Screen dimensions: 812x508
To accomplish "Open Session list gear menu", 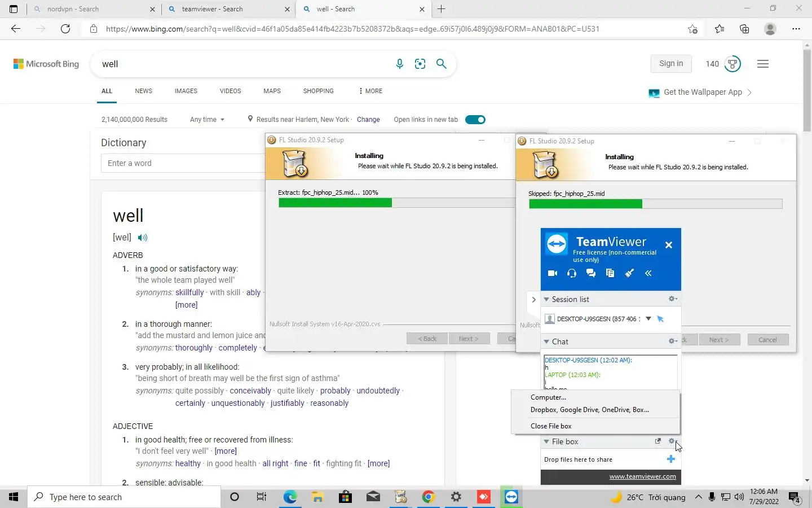I will click(673, 299).
